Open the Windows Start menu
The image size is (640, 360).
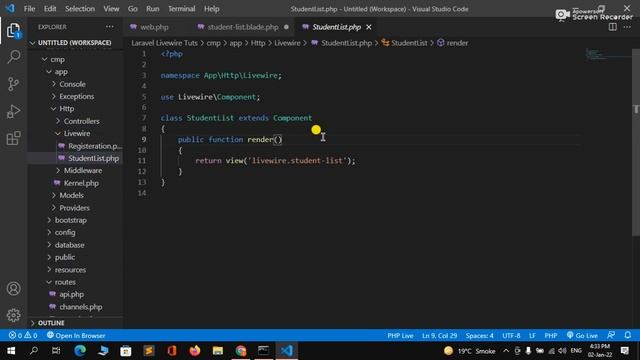coord(11,351)
